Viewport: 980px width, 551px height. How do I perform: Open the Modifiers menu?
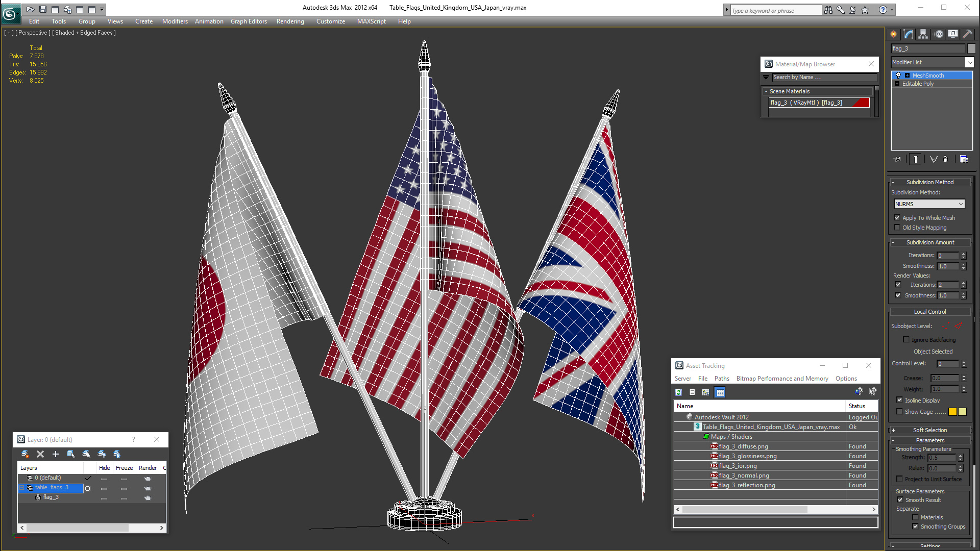(175, 21)
